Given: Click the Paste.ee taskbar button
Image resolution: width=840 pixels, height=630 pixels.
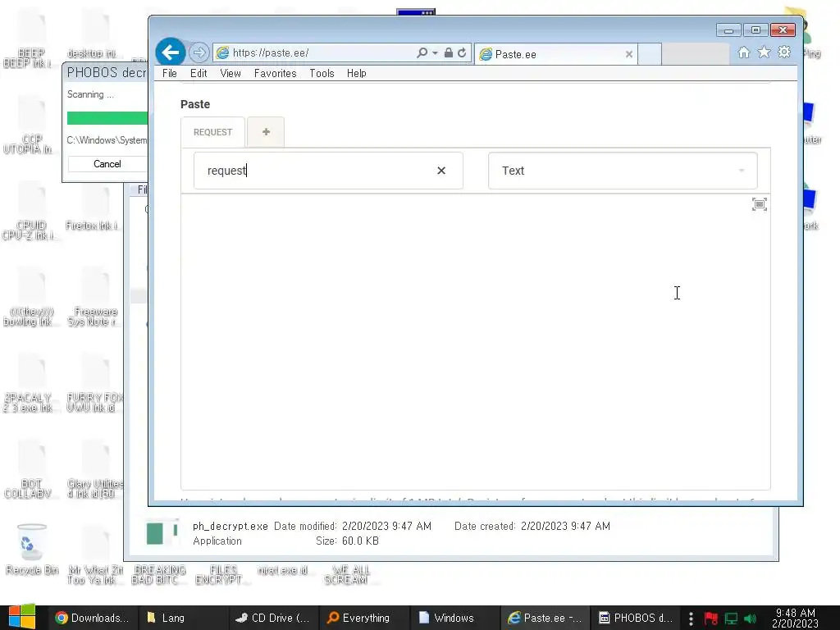Looking at the screenshot, I should pos(545,618).
